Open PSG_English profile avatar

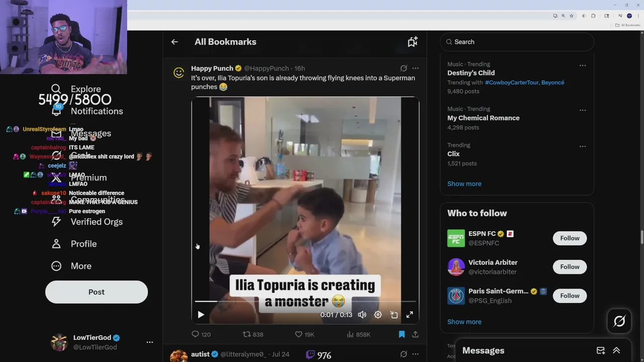(x=456, y=296)
